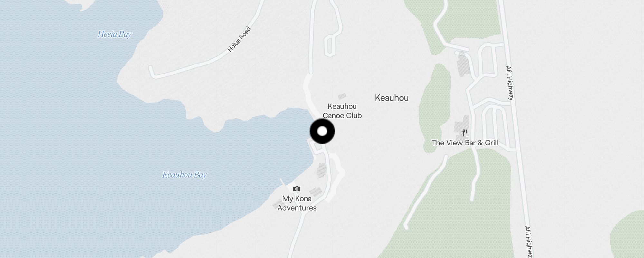Click the small building near Keauhou Canoe Club

342,96
